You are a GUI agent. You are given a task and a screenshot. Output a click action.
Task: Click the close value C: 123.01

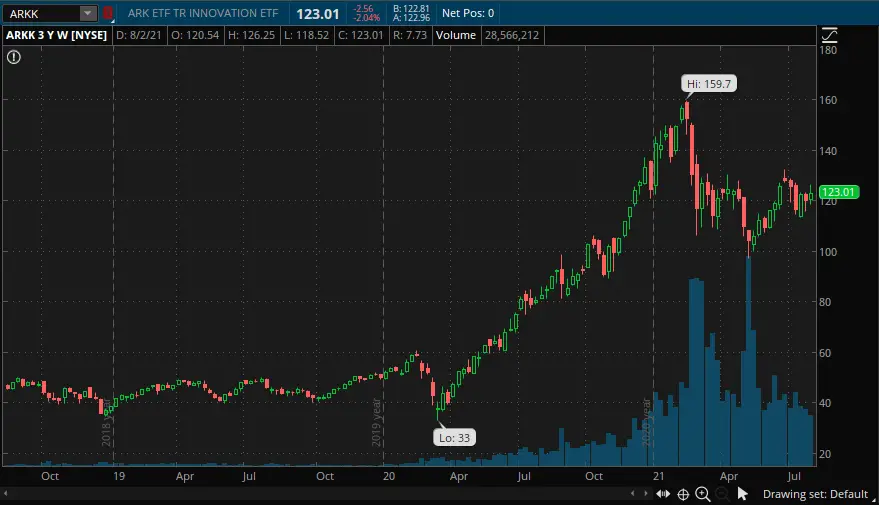tap(360, 35)
